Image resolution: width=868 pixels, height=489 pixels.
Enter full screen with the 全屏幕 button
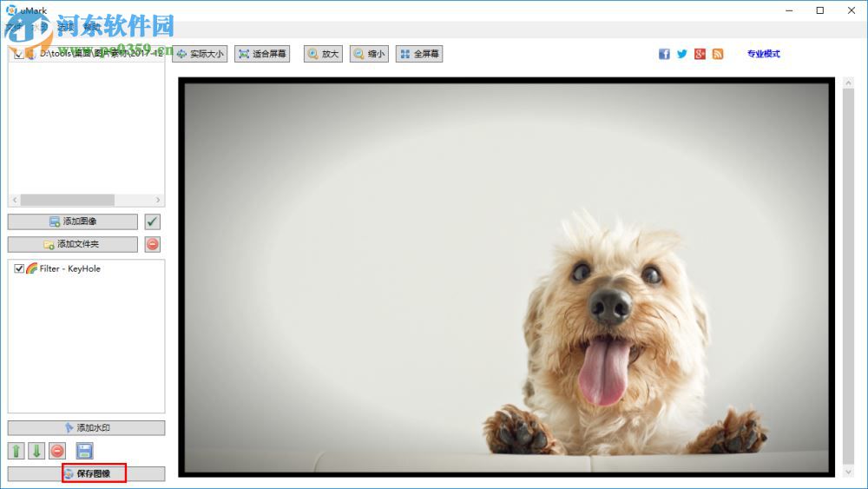click(x=419, y=54)
